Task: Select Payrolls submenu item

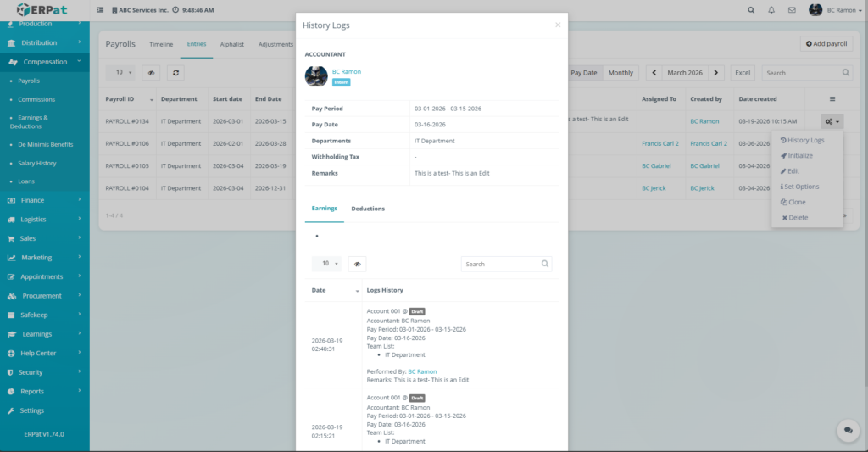Action: tap(29, 81)
